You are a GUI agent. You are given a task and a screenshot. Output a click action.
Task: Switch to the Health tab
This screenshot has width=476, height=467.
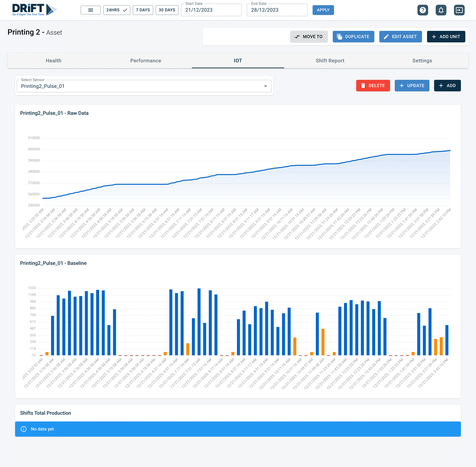(x=54, y=60)
